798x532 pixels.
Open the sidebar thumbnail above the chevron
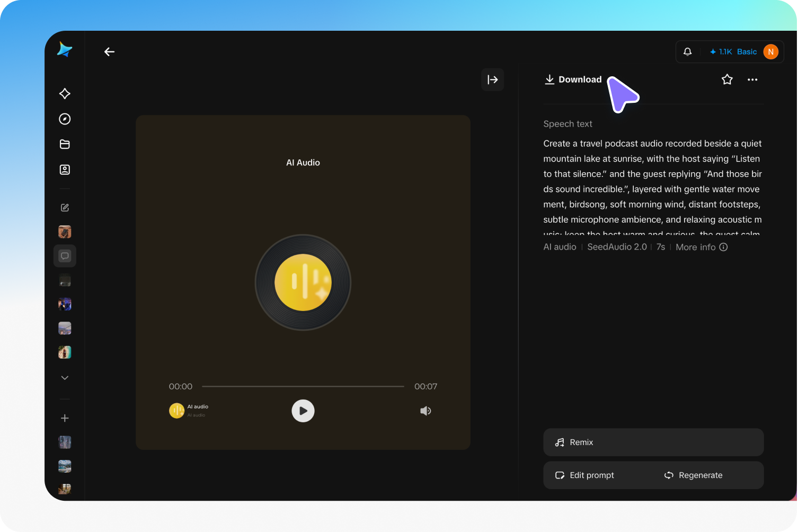tap(65, 352)
